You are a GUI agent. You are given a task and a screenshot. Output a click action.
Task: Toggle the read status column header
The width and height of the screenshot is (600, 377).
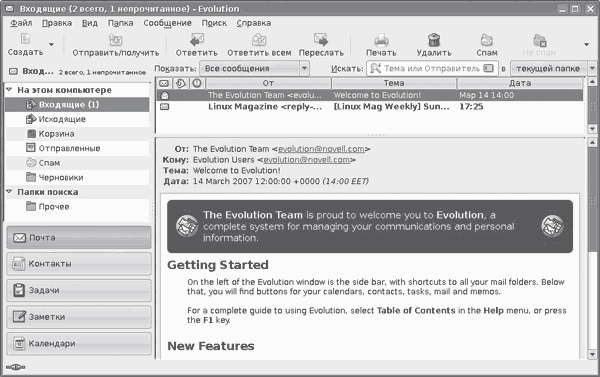tap(164, 83)
